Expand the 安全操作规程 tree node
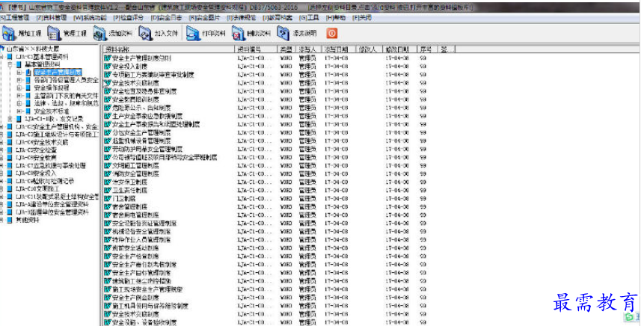This screenshot has width=644, height=326. click(19, 88)
